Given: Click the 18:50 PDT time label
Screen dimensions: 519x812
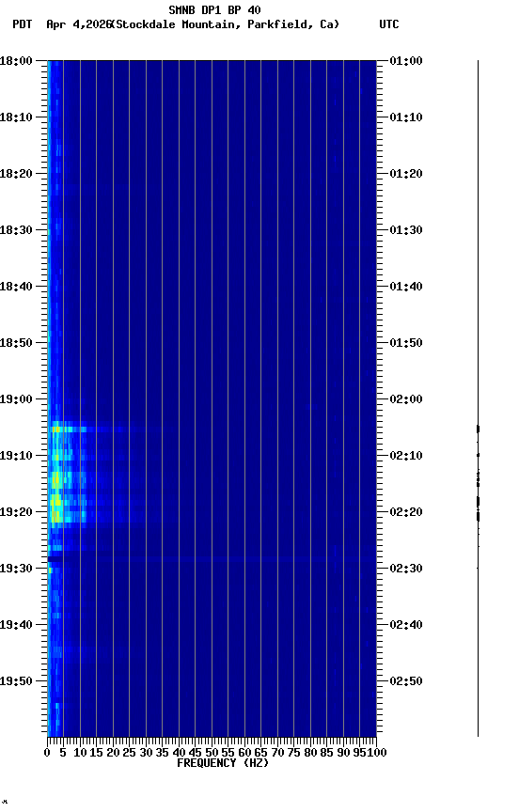Looking at the screenshot, I should (x=16, y=343).
